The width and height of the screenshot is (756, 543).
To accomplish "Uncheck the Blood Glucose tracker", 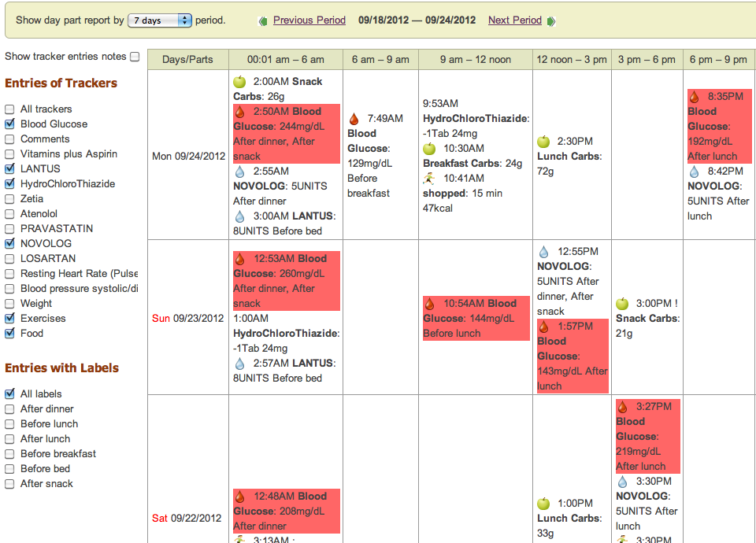I will click(9, 124).
